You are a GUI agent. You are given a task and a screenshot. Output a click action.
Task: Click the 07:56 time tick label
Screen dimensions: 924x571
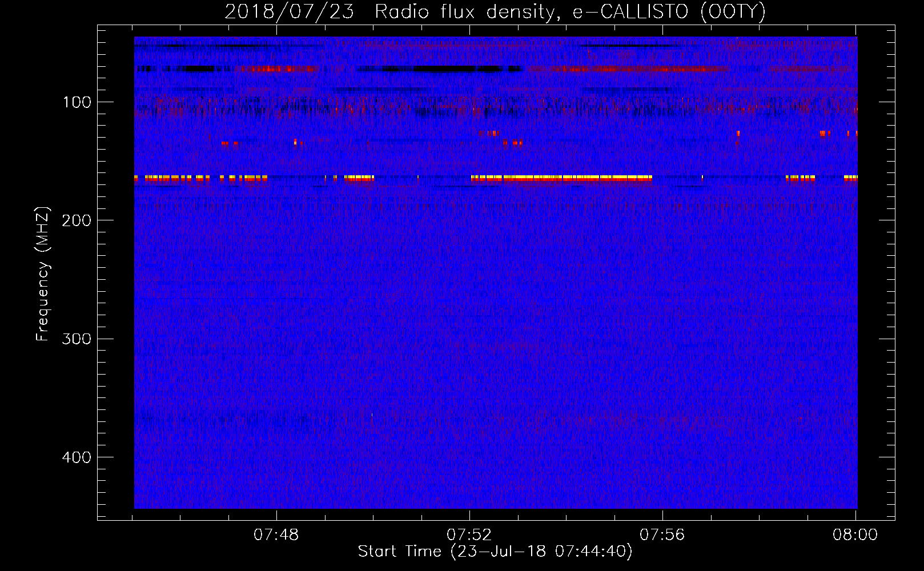click(x=662, y=535)
